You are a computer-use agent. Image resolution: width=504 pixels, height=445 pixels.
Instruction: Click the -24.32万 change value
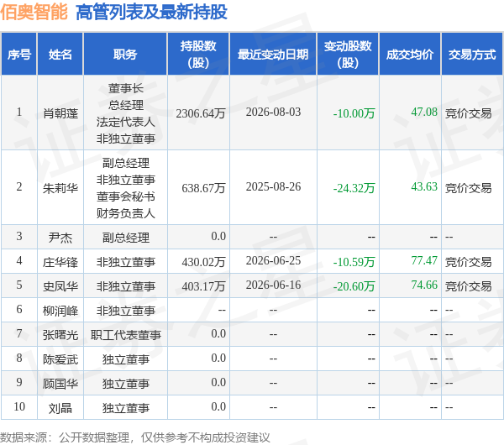point(354,188)
